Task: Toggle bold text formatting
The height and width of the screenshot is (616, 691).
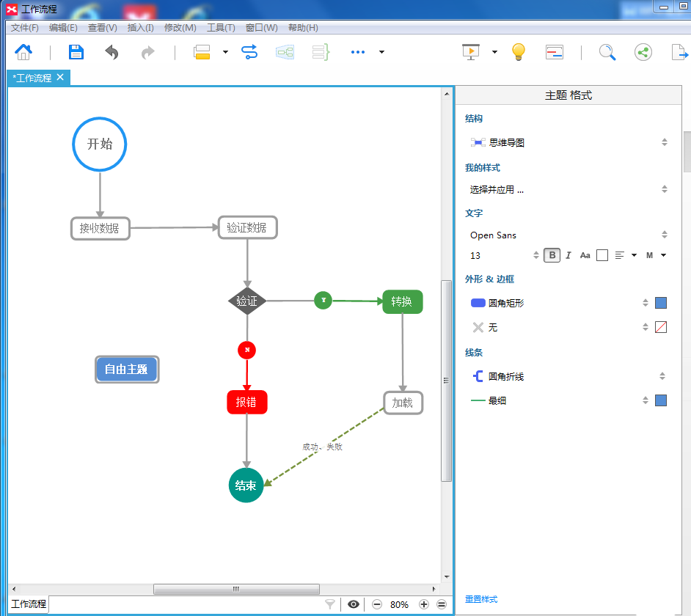Action: pos(552,255)
